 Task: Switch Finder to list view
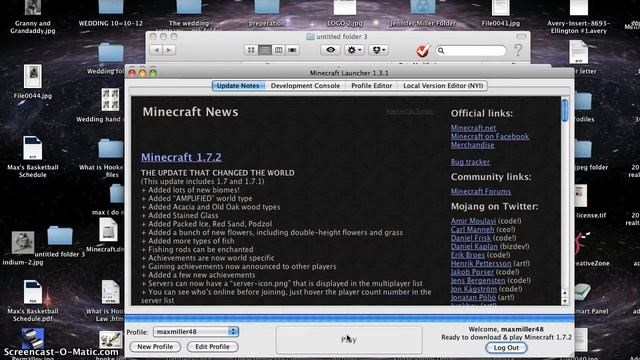[x=264, y=50]
